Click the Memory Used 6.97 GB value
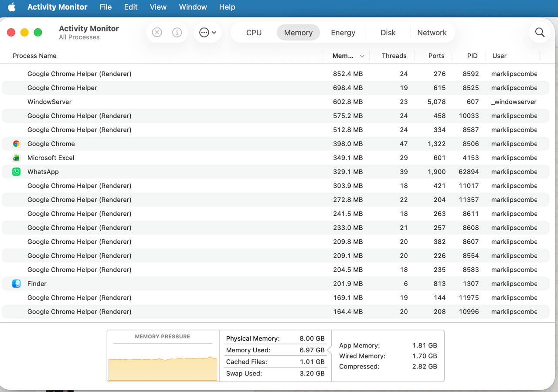 click(312, 350)
